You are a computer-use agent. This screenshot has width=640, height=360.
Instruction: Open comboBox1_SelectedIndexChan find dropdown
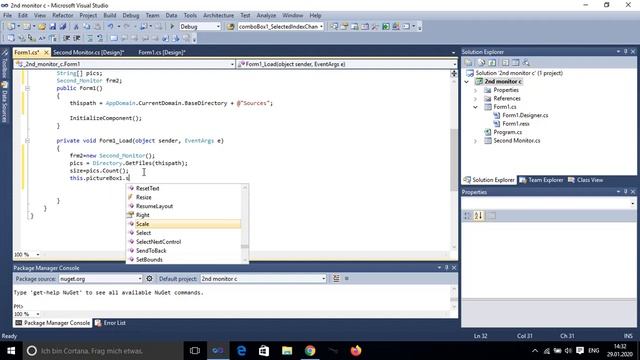322,27
